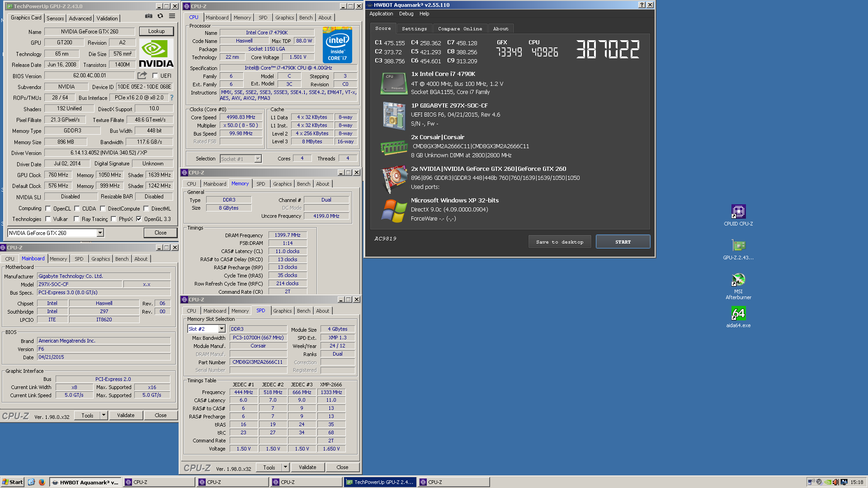Open the CPUID CPU-Z desktop shortcut
This screenshot has width=868, height=488.
pos(738,215)
